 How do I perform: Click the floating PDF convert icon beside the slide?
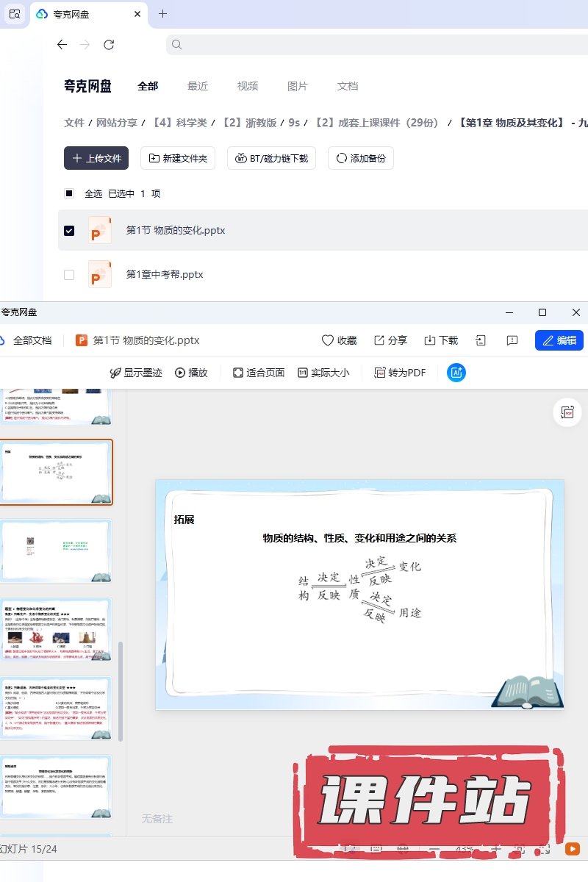pyautogui.click(x=567, y=412)
